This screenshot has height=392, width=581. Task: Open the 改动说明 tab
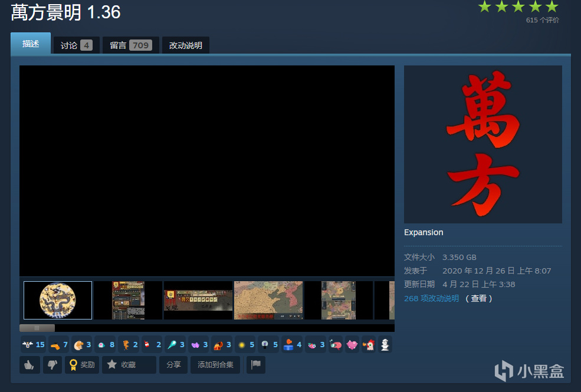click(x=186, y=45)
